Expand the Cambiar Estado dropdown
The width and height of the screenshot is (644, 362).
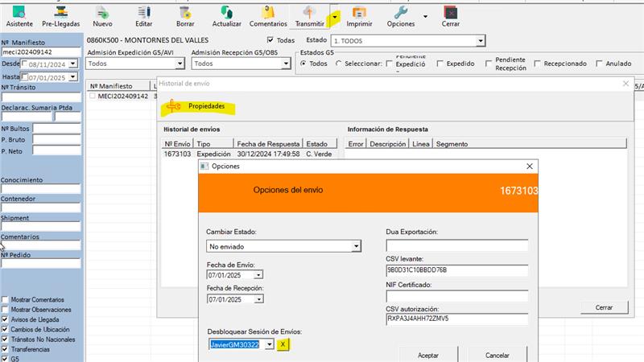(x=355, y=246)
